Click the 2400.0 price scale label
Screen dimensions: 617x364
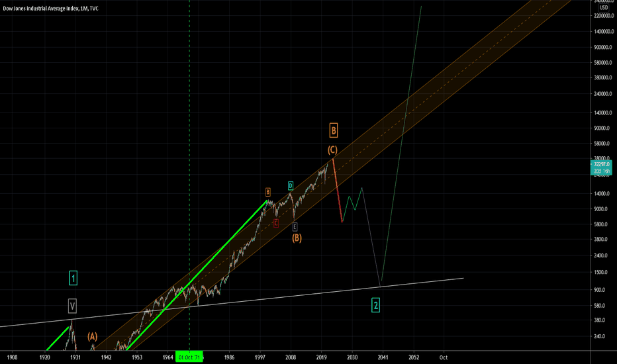click(x=602, y=255)
